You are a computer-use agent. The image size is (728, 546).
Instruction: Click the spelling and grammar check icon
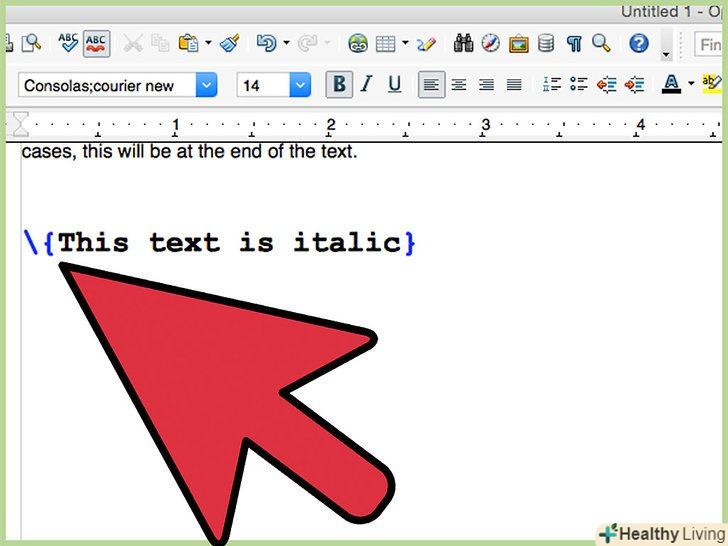pos(68,43)
